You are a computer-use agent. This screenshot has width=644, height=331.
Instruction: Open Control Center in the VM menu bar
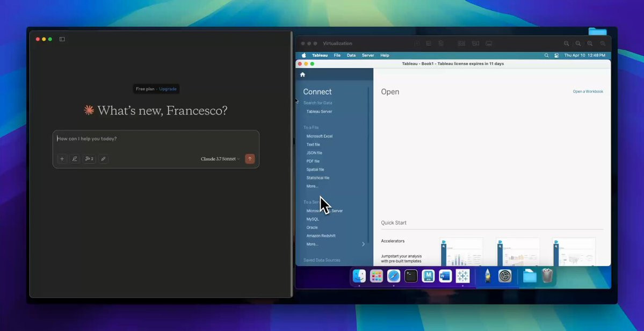click(556, 55)
